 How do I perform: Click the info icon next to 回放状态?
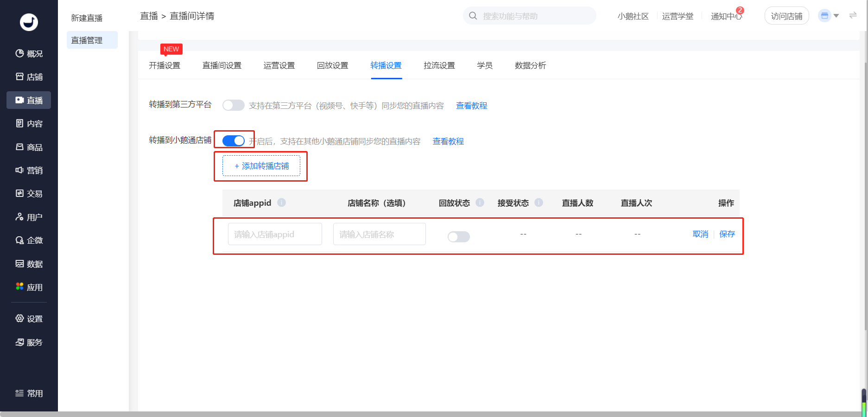pos(480,202)
